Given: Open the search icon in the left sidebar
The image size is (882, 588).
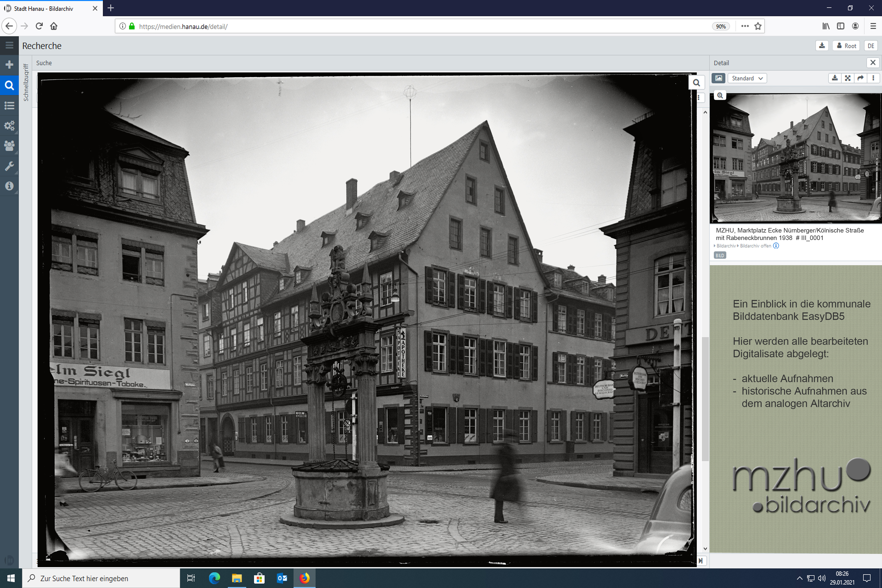Looking at the screenshot, I should pyautogui.click(x=9, y=85).
